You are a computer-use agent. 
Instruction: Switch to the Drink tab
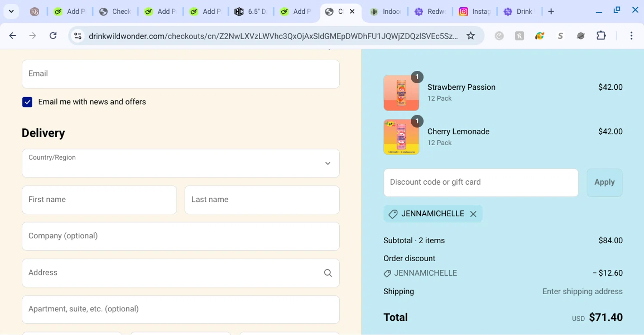519,12
